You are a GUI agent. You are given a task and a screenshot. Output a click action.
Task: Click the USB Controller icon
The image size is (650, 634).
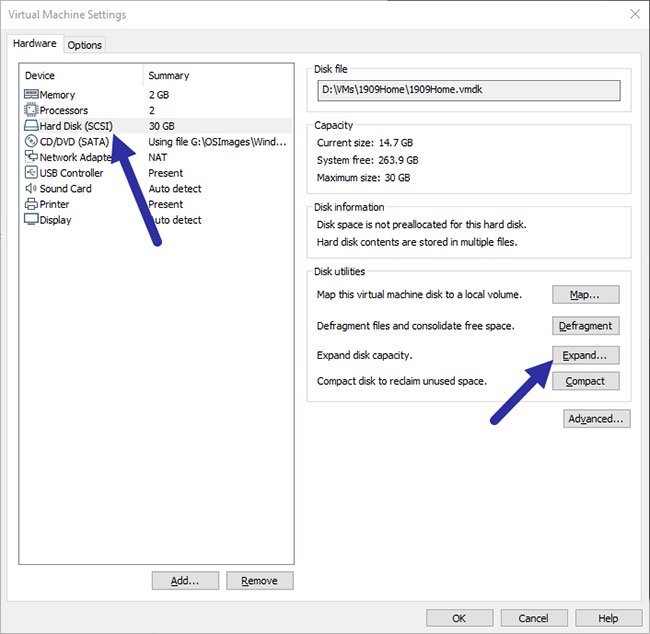tap(31, 173)
